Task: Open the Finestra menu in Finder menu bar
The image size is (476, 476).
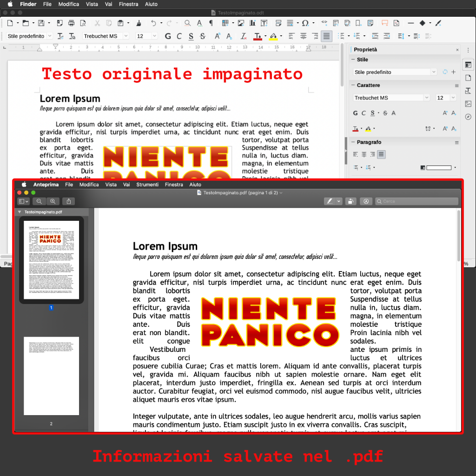Action: point(128,4)
